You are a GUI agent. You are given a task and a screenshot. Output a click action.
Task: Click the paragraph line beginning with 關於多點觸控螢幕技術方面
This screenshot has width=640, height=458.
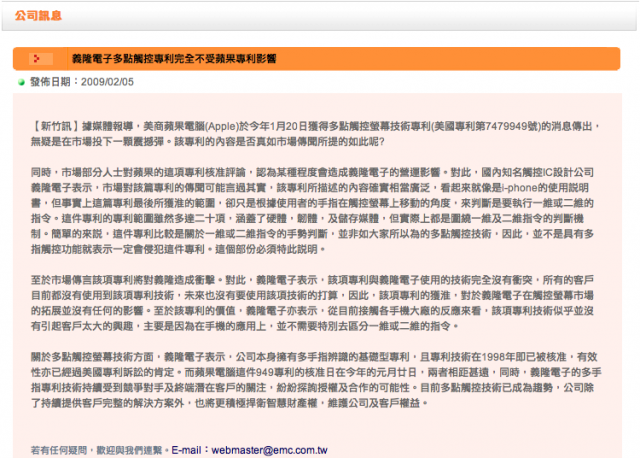click(x=314, y=357)
